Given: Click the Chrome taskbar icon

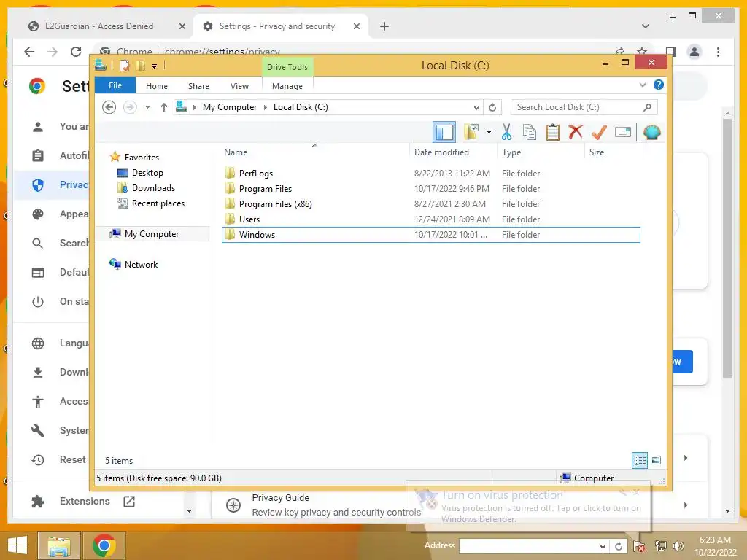Looking at the screenshot, I should point(104,545).
